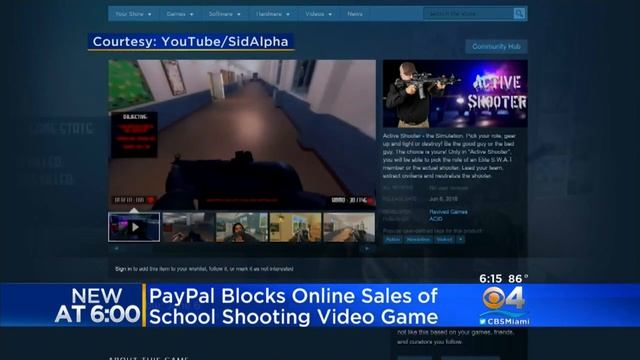640x360 pixels.
Task: Open the Software dropdown menu
Action: click(224, 14)
